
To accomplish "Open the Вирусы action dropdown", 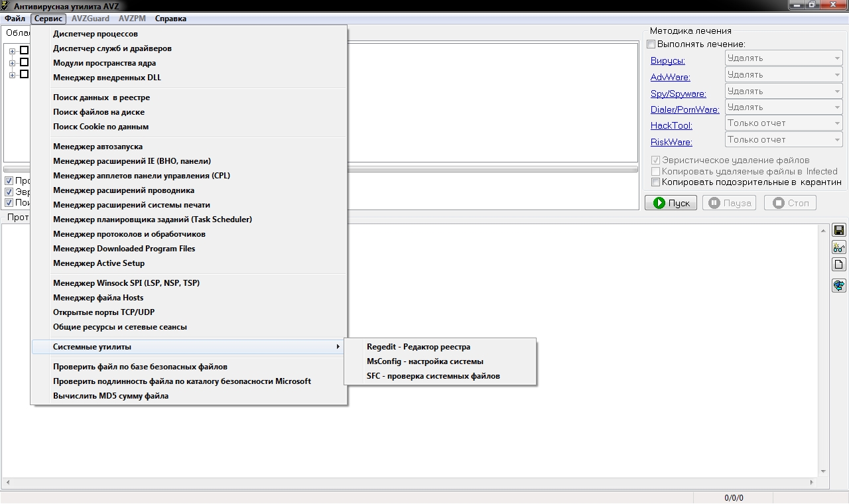I will [x=783, y=58].
